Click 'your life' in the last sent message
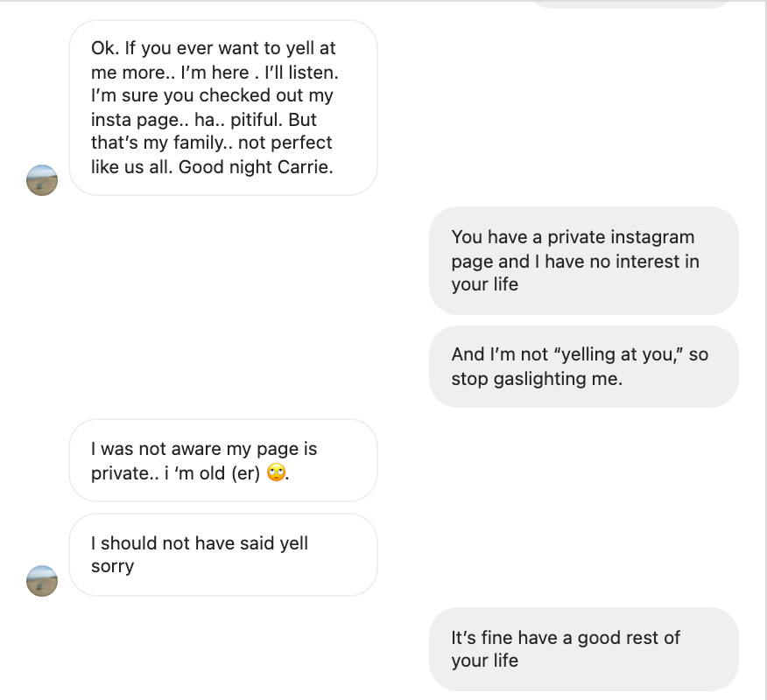 pos(485,661)
